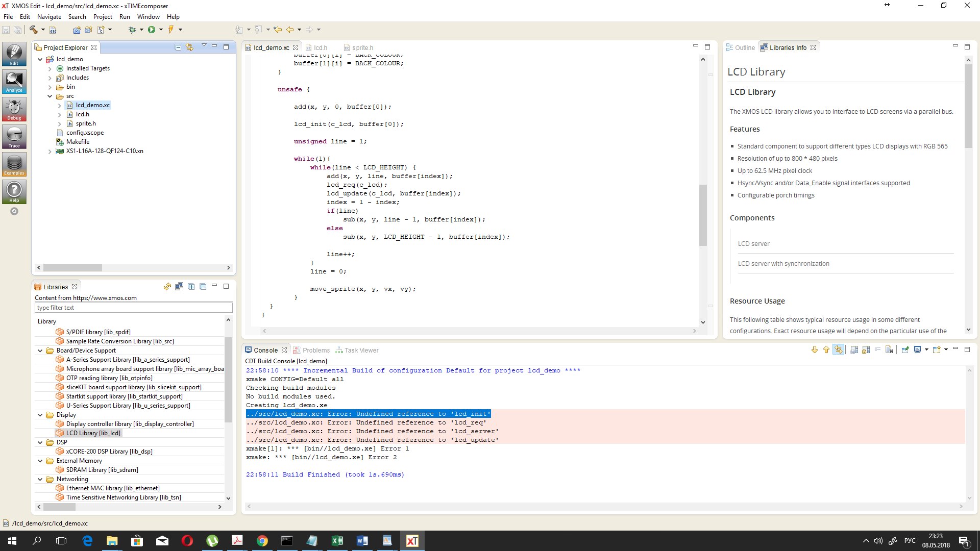980x551 pixels.
Task: Click the 'lcd_init' undefined reference error line
Action: pos(368,414)
